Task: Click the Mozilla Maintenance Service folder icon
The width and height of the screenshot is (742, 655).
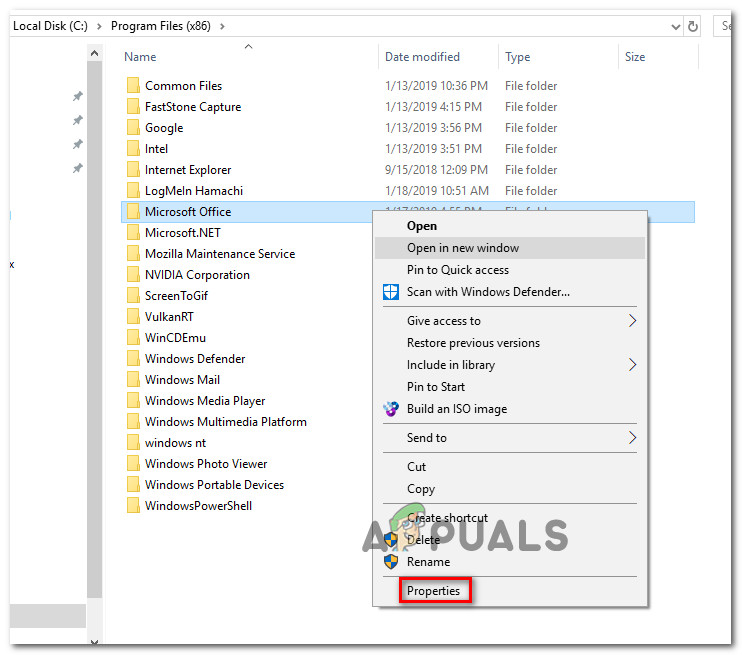Action: pyautogui.click(x=133, y=254)
